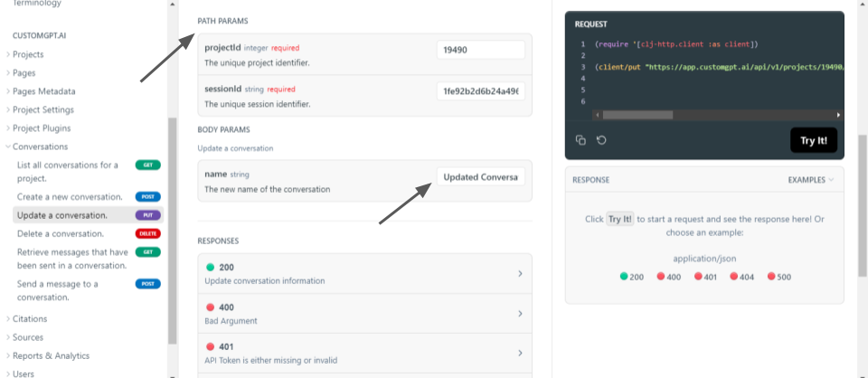Reset the request with the refresh icon
This screenshot has height=378, width=868.
pos(602,140)
